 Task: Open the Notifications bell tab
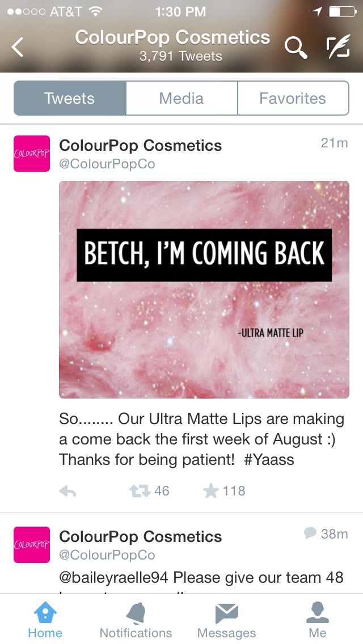[x=136, y=620]
